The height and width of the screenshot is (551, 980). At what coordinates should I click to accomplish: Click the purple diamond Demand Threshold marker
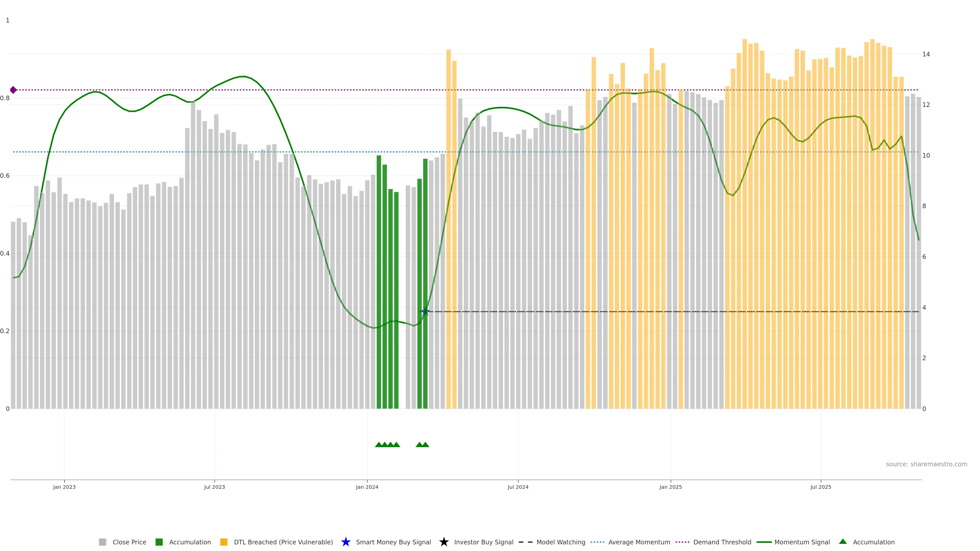(x=13, y=90)
